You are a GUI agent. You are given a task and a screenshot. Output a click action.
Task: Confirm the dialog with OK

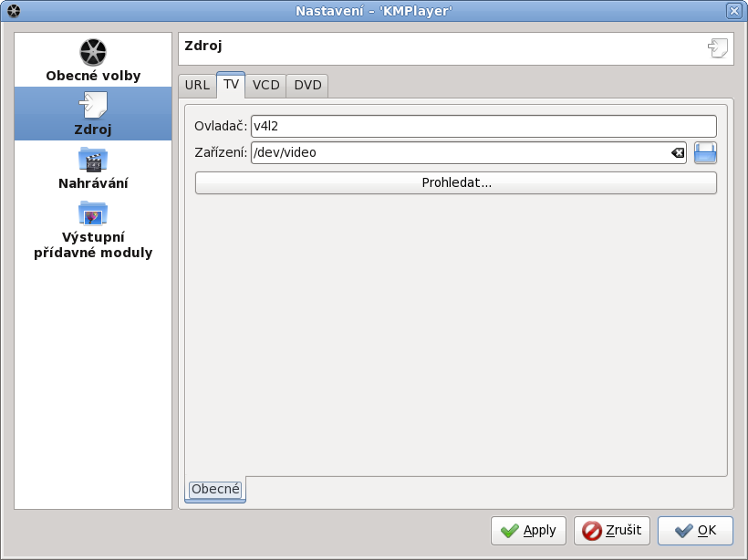pyautogui.click(x=695, y=531)
